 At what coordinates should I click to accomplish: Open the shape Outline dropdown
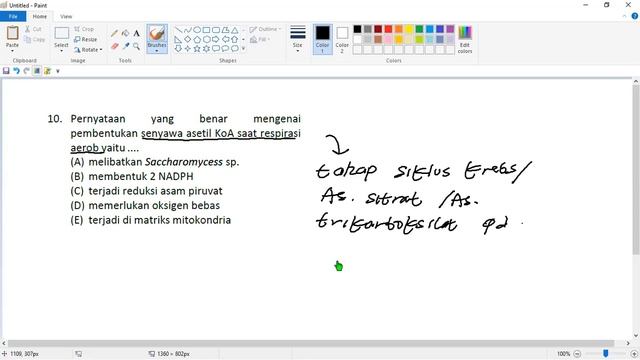[x=265, y=29]
